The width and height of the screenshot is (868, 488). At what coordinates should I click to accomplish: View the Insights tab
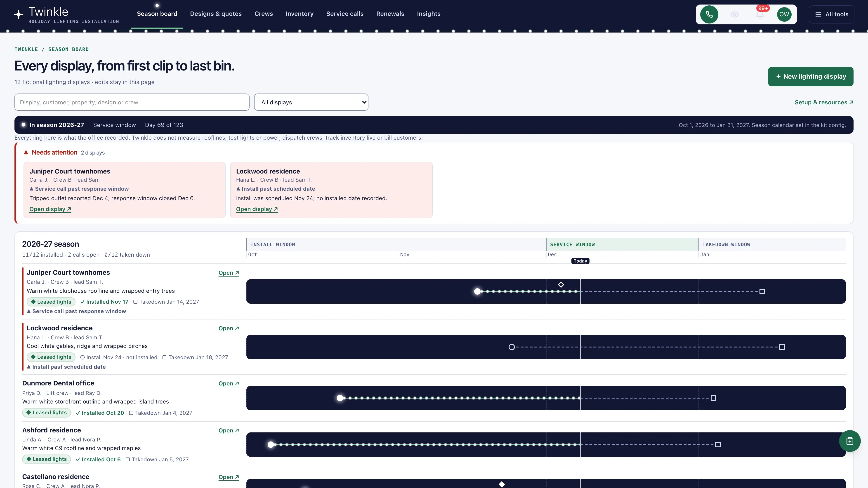tap(429, 14)
